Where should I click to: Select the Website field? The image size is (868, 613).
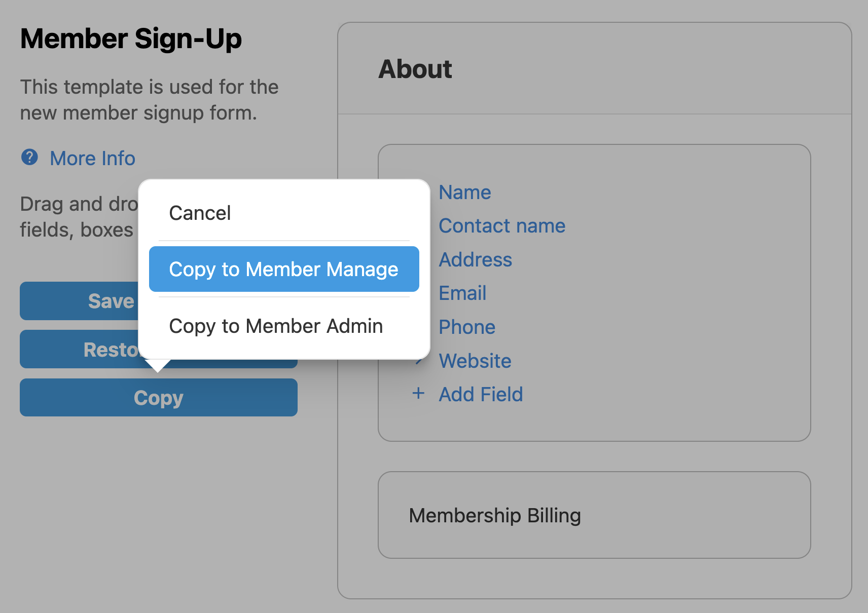[x=475, y=361]
